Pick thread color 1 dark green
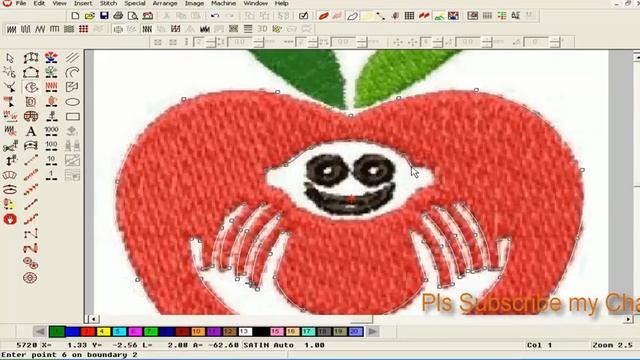Viewport: 640px width, 360px height. click(x=57, y=331)
